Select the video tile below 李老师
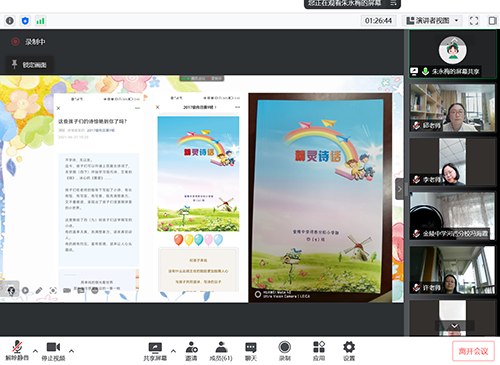 (452, 216)
